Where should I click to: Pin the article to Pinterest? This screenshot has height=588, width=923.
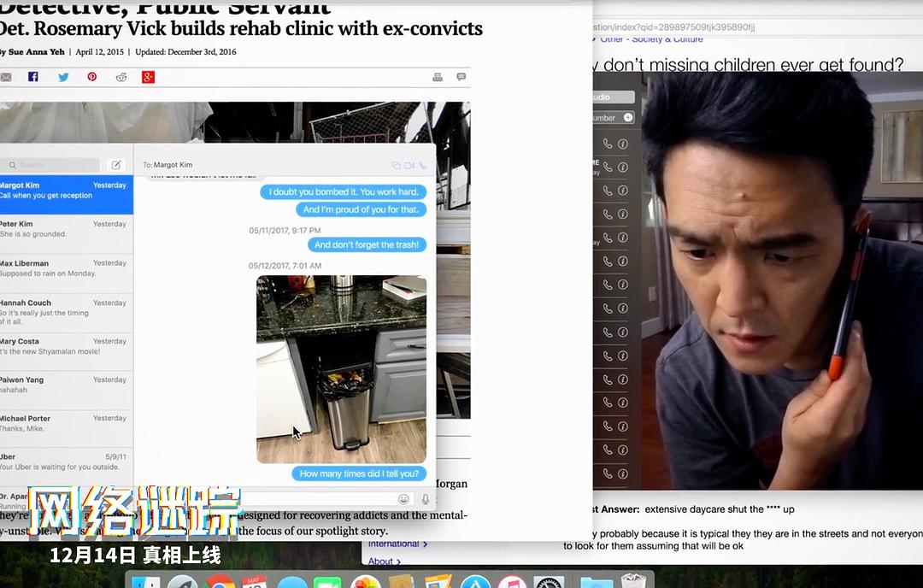coord(91,77)
